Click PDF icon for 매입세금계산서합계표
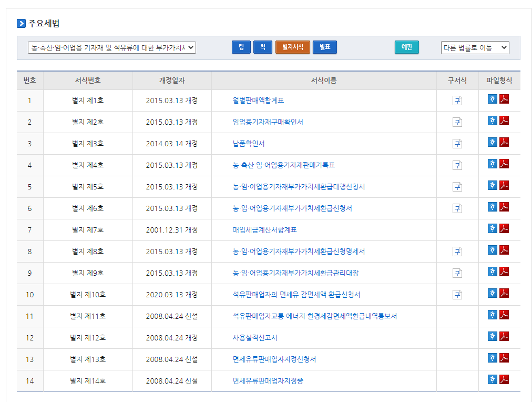 point(504,229)
